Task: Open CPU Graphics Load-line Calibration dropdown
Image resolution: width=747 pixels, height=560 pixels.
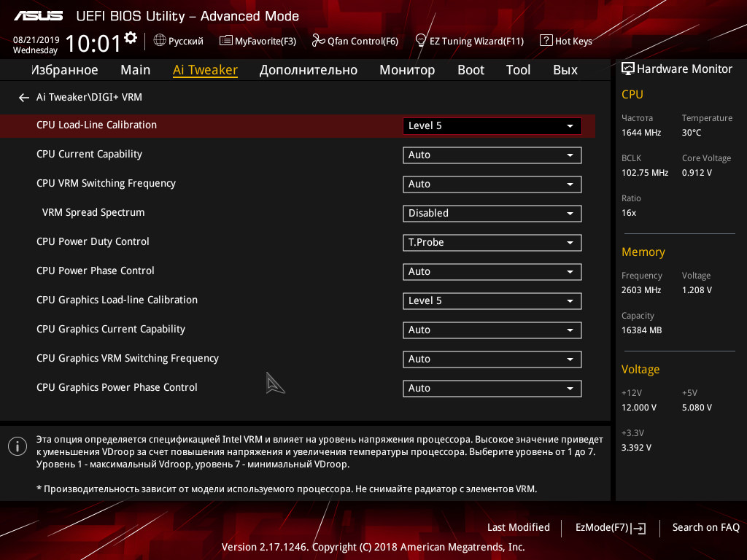Action: pos(492,301)
